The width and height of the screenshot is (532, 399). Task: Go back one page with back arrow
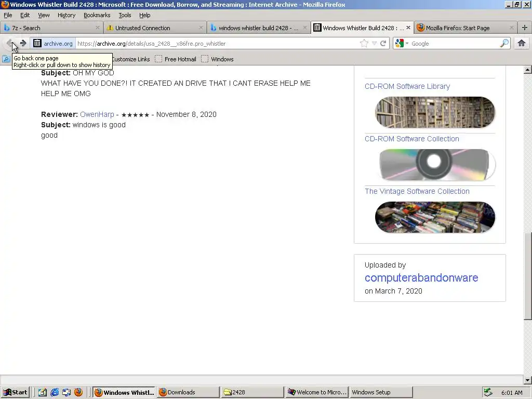tap(10, 43)
